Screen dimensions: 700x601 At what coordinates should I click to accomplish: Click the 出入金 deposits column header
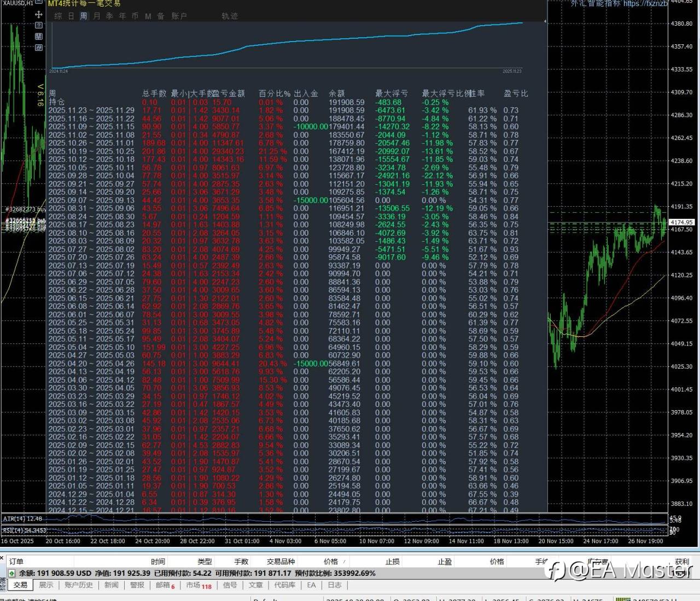[x=306, y=94]
